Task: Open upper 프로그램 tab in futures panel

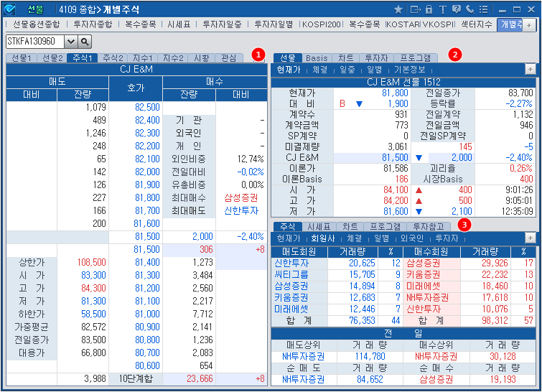Action: pyautogui.click(x=416, y=58)
